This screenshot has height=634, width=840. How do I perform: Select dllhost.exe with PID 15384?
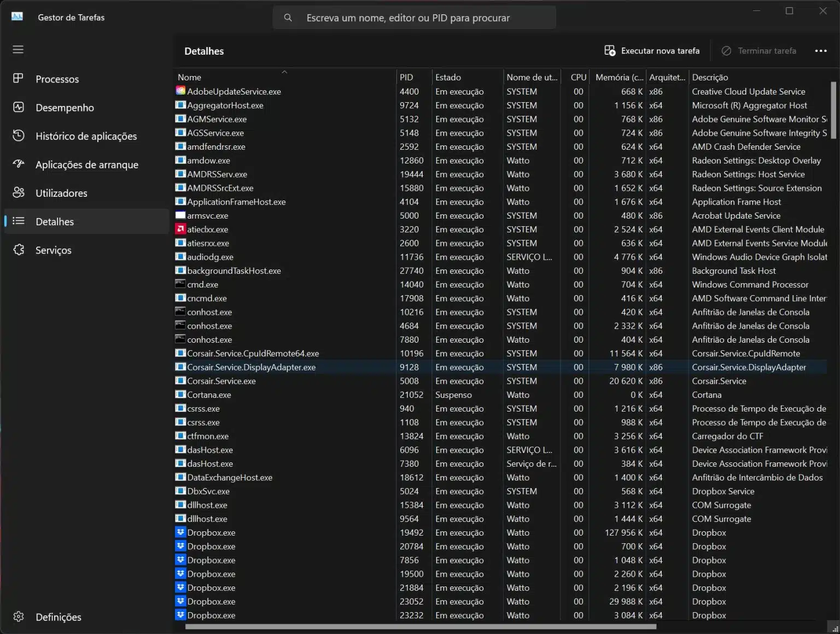501,504
